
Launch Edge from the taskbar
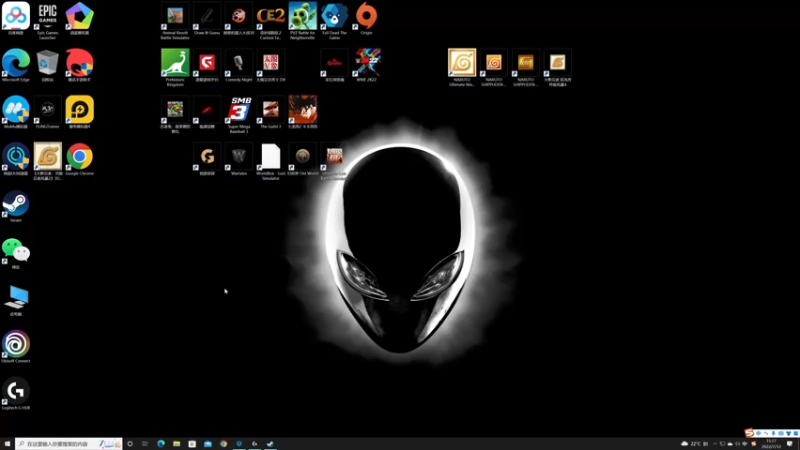click(x=161, y=444)
